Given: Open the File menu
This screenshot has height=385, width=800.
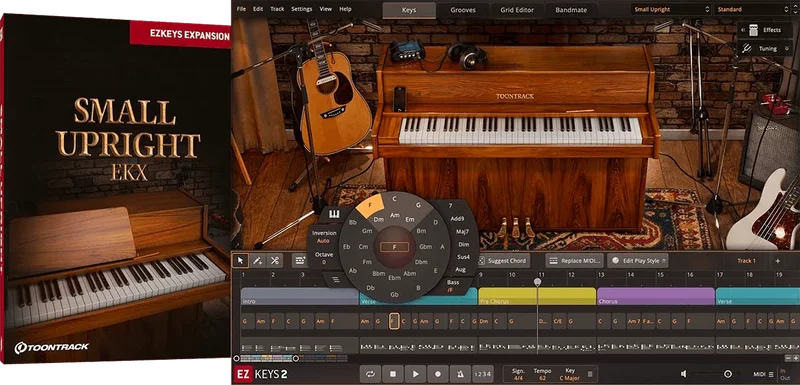Looking at the screenshot, I should coord(241,9).
